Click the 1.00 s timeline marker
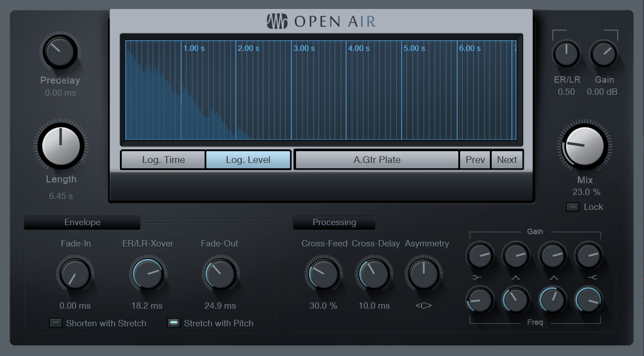This screenshot has height=356, width=644. click(194, 48)
